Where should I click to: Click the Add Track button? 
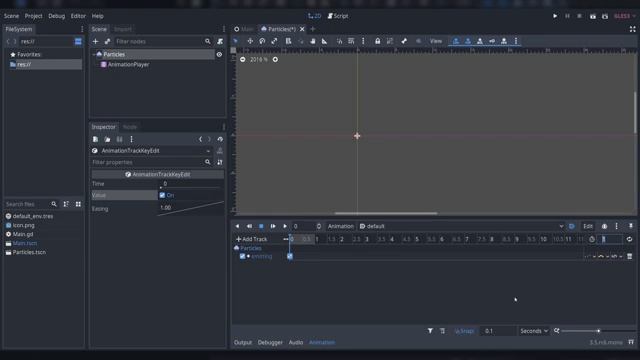click(x=251, y=239)
